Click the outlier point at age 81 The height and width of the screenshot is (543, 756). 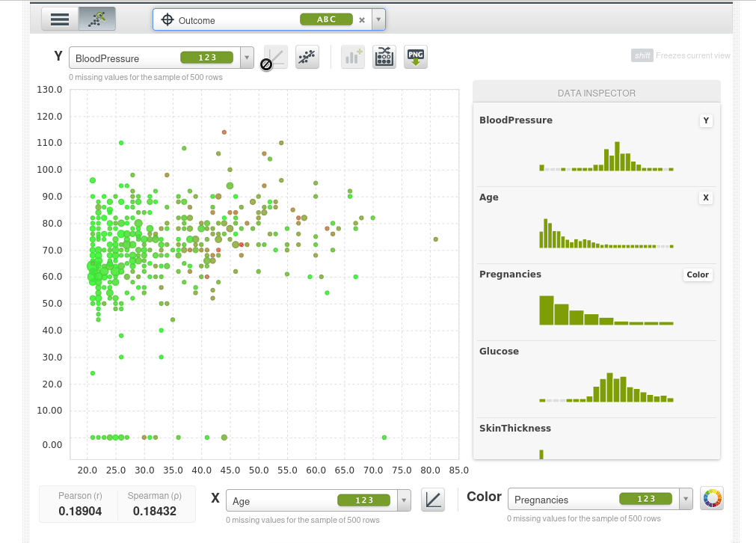coord(435,239)
